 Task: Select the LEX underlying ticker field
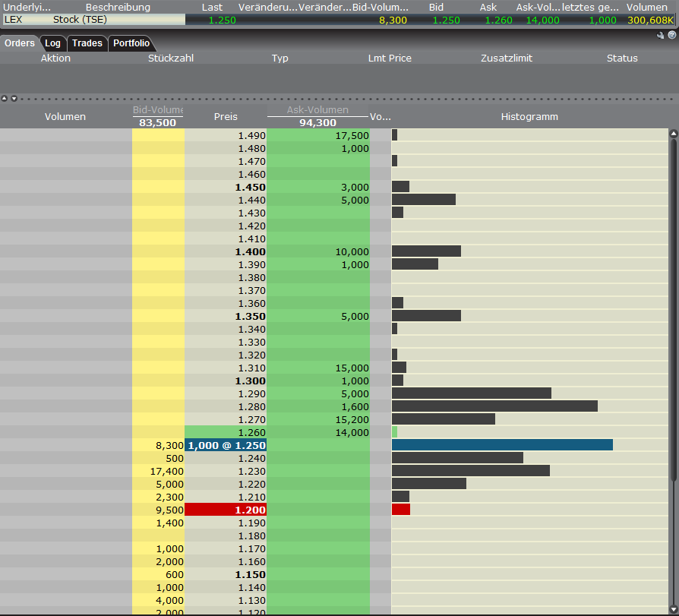pyautogui.click(x=14, y=20)
